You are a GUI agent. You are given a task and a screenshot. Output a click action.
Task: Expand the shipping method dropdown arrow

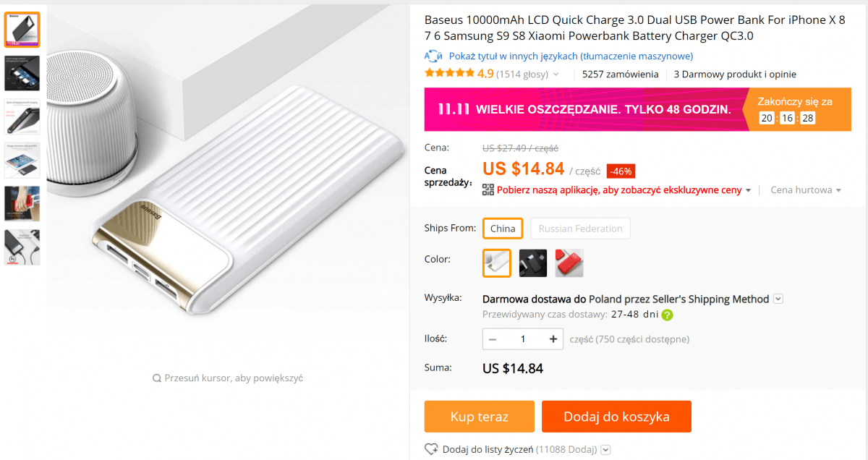[778, 299]
